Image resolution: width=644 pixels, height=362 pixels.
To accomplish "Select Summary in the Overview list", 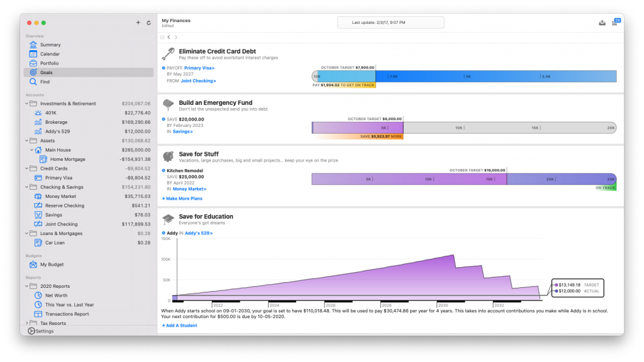I will (x=88, y=45).
